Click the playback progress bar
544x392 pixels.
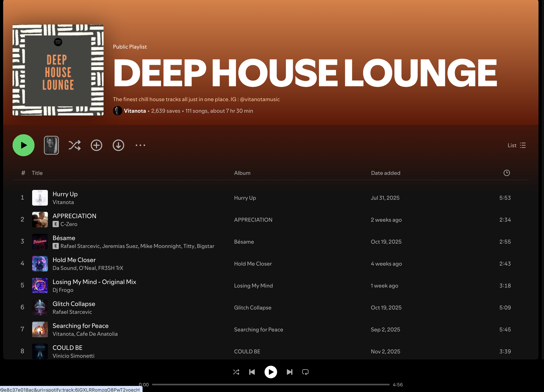point(271,385)
